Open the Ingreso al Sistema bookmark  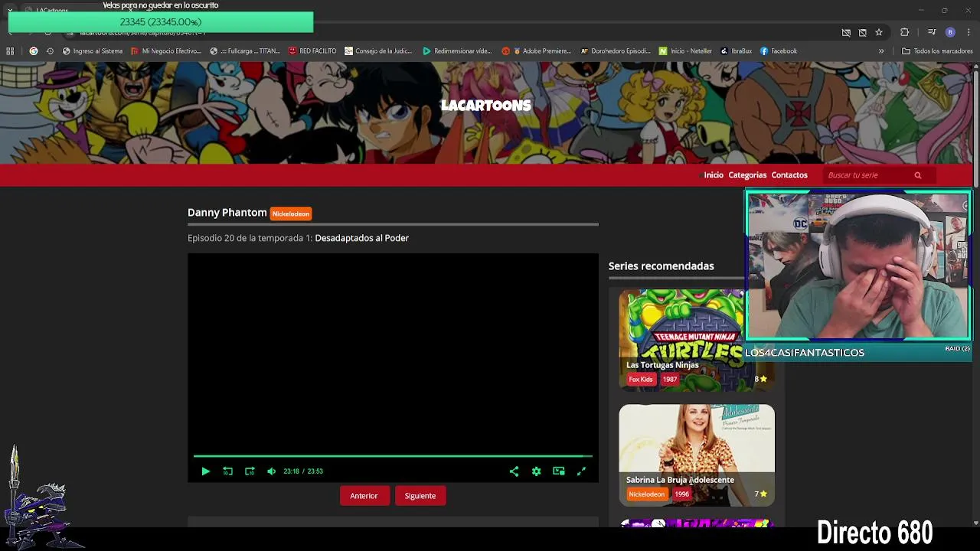[x=93, y=51]
